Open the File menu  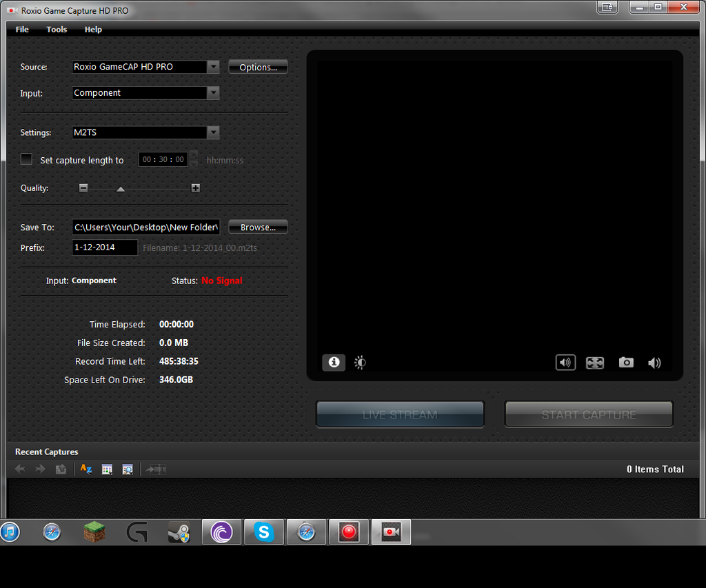(22, 29)
